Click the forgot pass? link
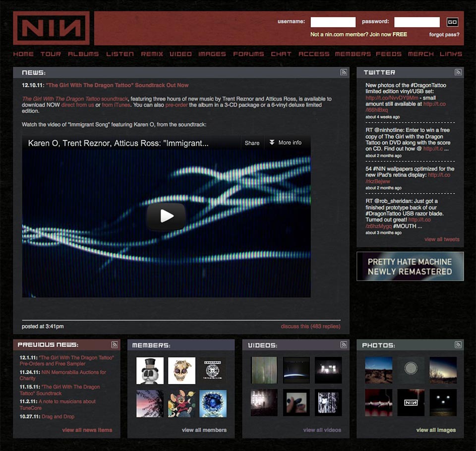The width and height of the screenshot is (476, 451). 444,35
